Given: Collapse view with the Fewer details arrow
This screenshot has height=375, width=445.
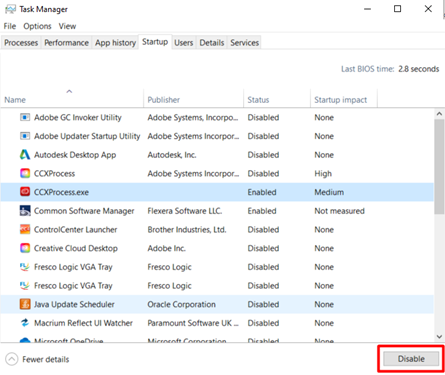Looking at the screenshot, I should pyautogui.click(x=12, y=359).
